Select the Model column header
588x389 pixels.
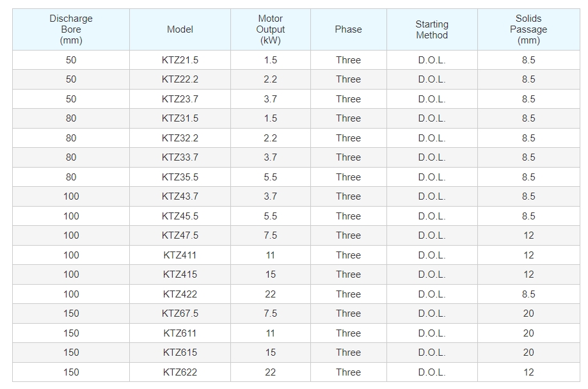point(180,29)
